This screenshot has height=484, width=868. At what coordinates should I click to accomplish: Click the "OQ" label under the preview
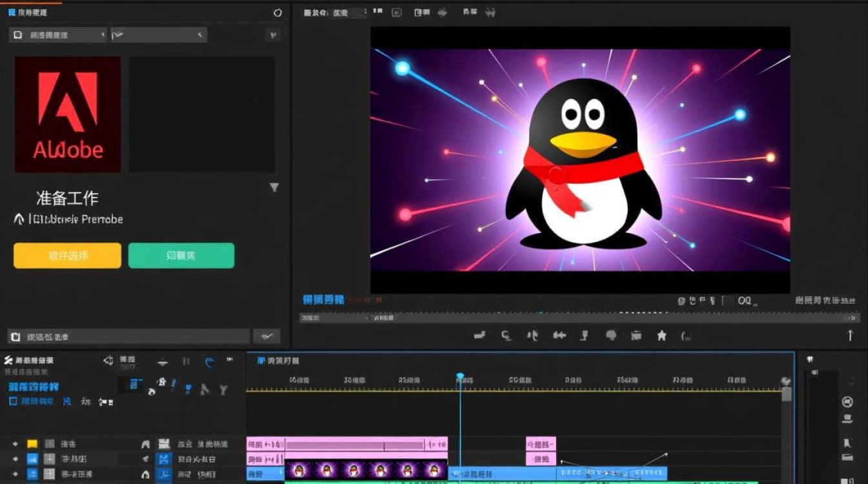click(x=746, y=301)
